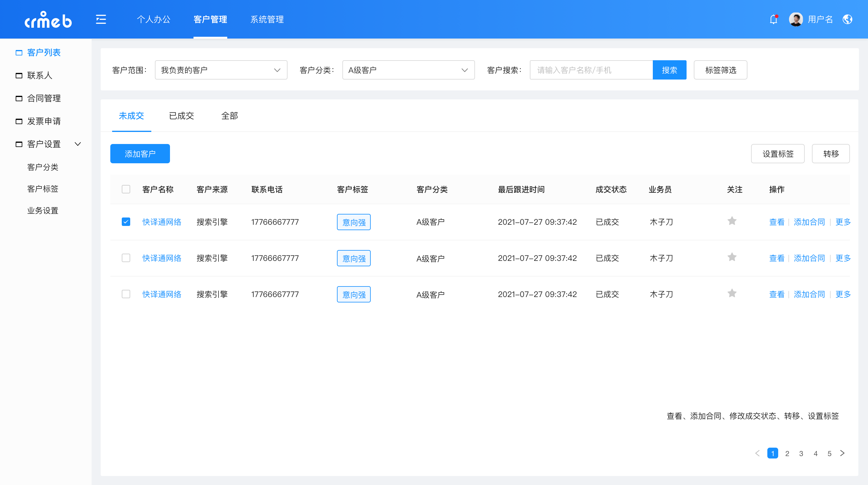Click 添加合同 in the third row

click(809, 294)
